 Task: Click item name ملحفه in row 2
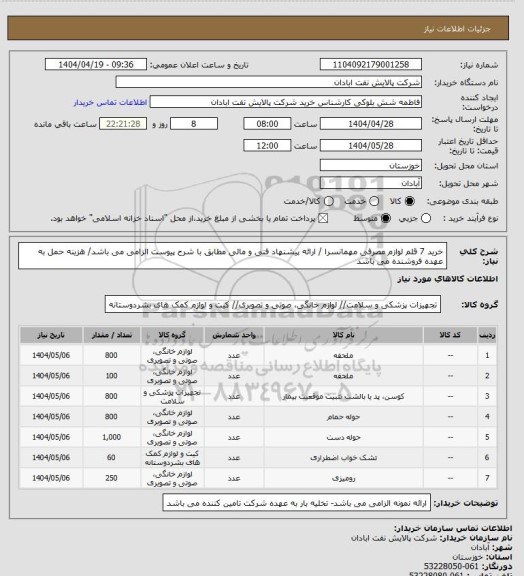click(343, 376)
